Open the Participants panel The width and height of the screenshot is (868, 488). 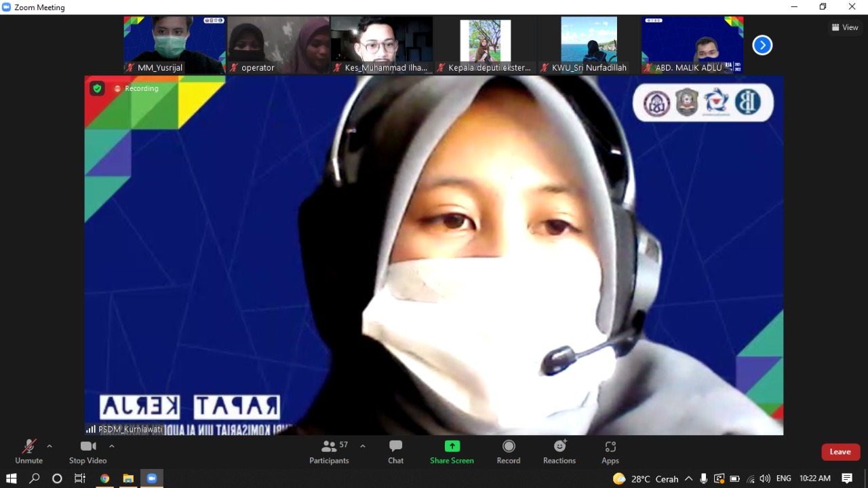click(329, 451)
